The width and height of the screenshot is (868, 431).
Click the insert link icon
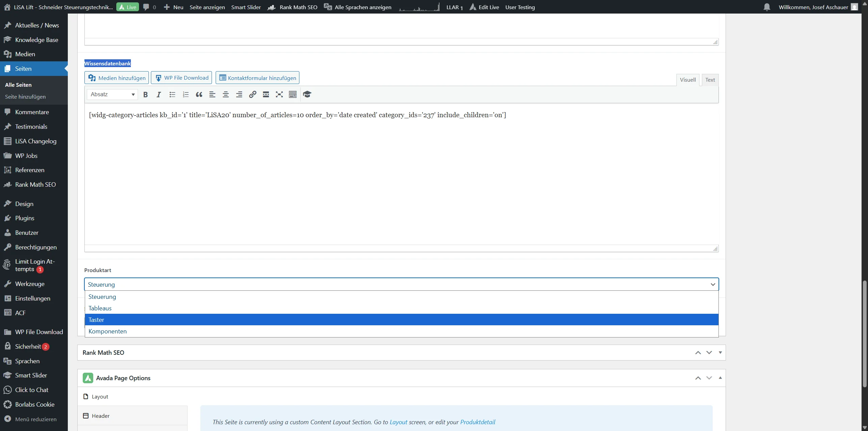pyautogui.click(x=253, y=95)
